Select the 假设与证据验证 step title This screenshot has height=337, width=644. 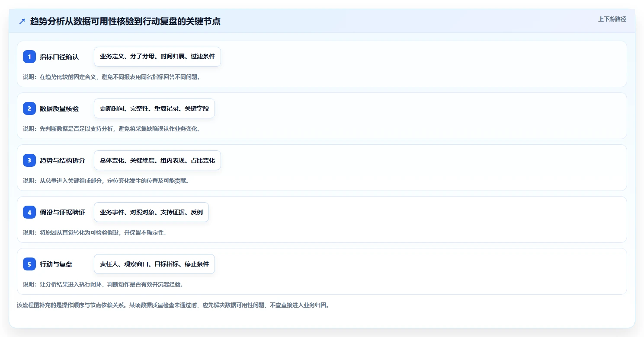[62, 212]
